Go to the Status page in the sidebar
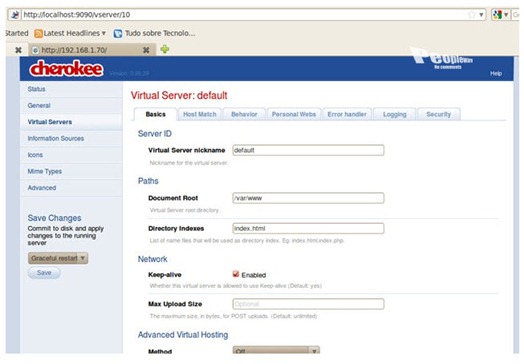This screenshot has width=524, height=364. pos(36,89)
